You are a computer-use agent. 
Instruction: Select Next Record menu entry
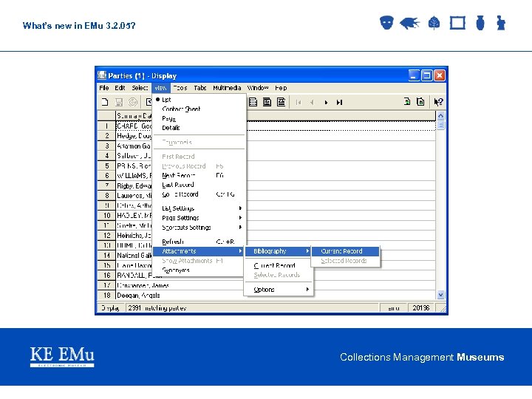click(x=199, y=175)
